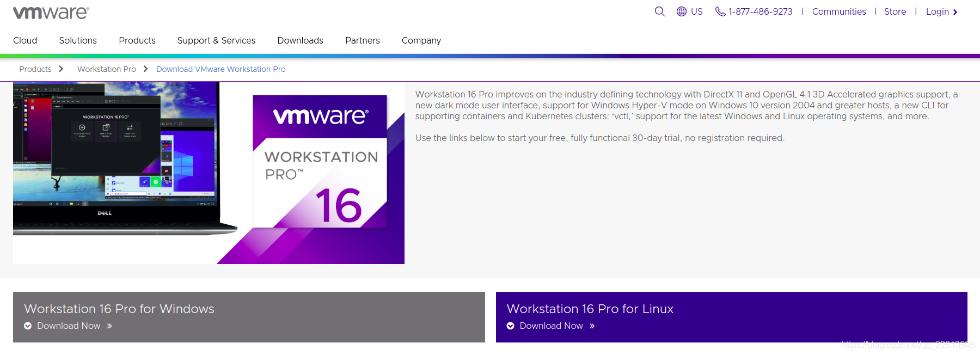This screenshot has height=355, width=980.
Task: Open the Communities link
Action: (839, 11)
